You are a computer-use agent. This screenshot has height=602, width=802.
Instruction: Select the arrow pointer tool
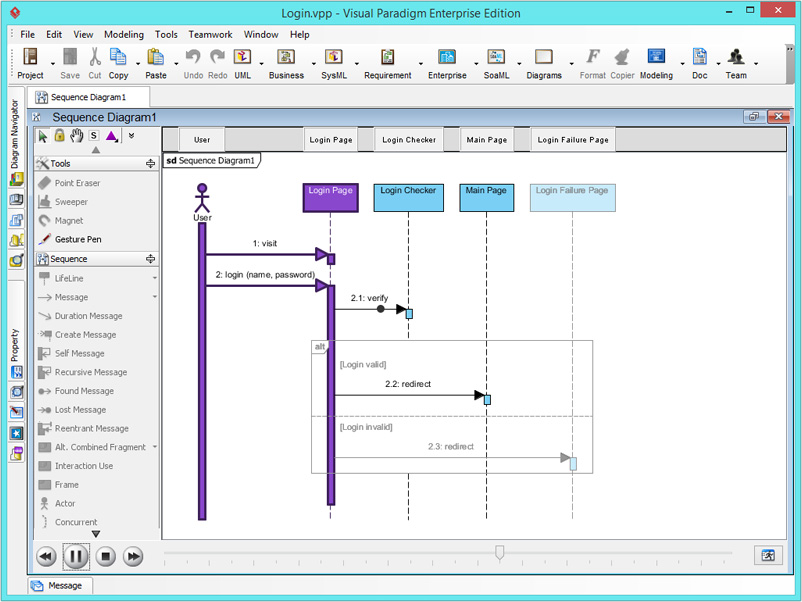pyautogui.click(x=43, y=136)
